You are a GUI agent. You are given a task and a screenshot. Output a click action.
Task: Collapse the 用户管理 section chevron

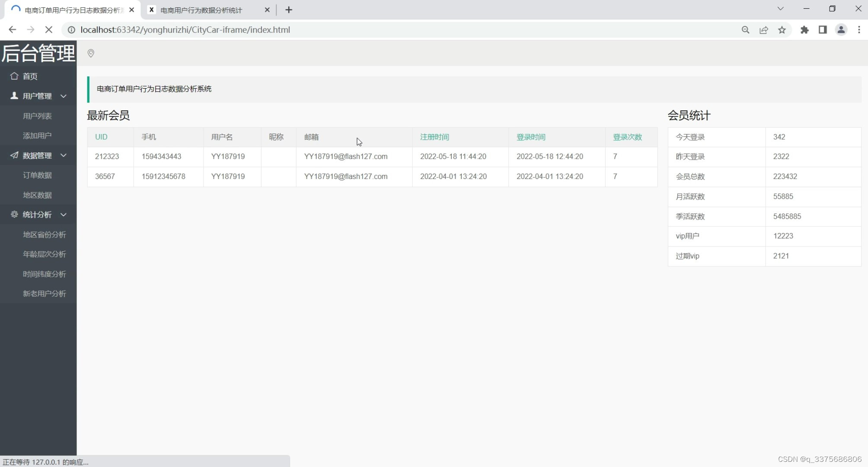[x=63, y=96]
